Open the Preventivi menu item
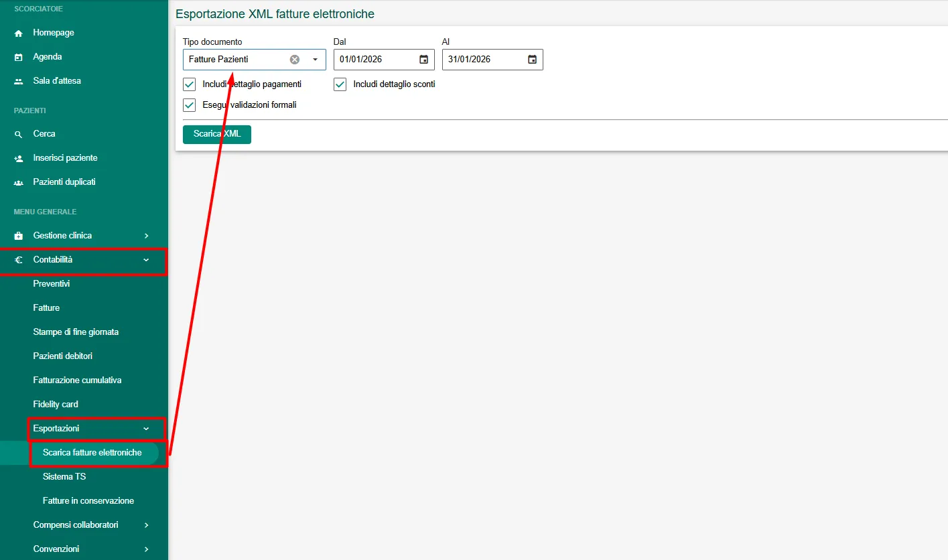 coord(52,284)
